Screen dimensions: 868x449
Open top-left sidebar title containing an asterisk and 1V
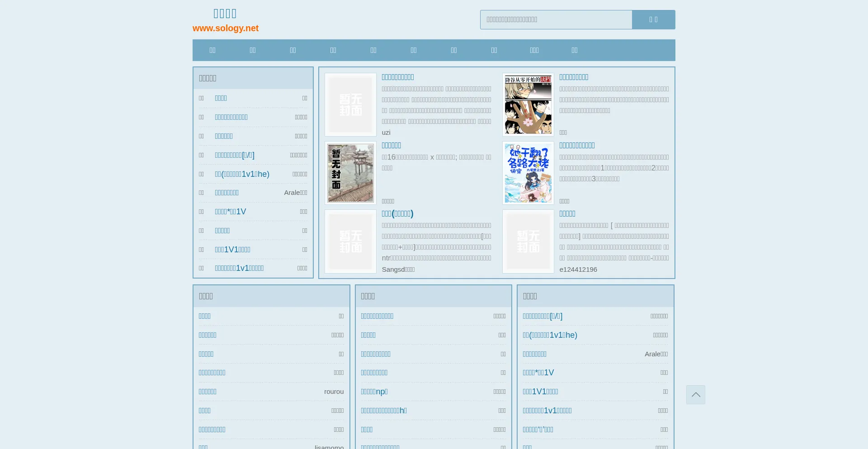tap(230, 212)
